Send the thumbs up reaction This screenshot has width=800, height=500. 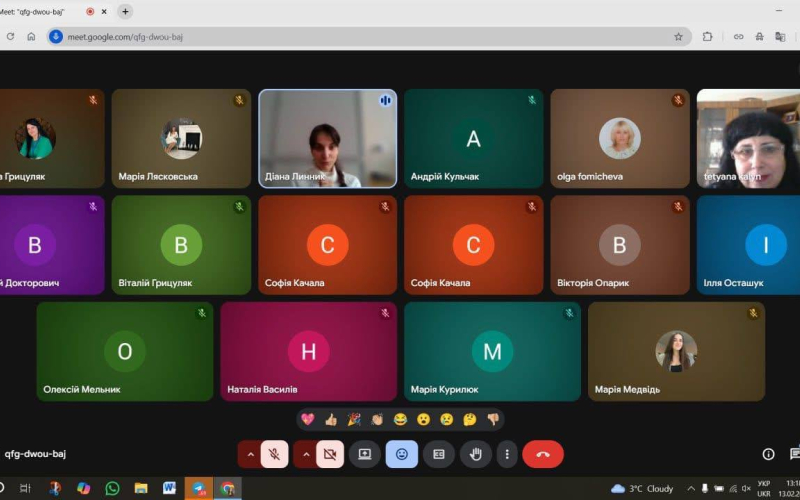[331, 419]
